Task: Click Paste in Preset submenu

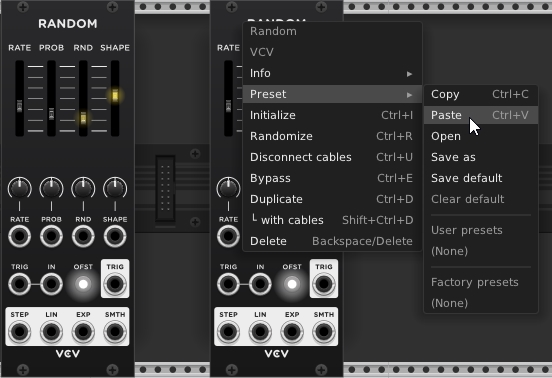Action: (x=481, y=115)
